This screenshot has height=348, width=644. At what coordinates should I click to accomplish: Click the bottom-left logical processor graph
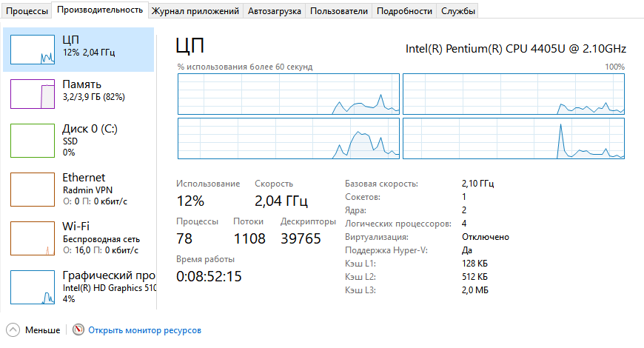[288, 138]
